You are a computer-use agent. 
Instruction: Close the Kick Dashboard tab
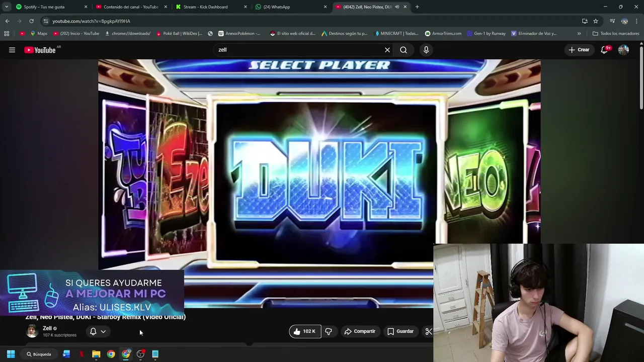[246, 7]
